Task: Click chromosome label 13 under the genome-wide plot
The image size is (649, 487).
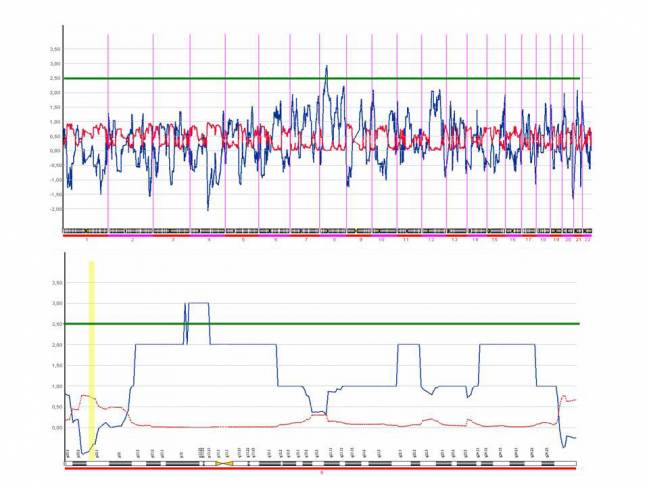Action: [x=454, y=240]
